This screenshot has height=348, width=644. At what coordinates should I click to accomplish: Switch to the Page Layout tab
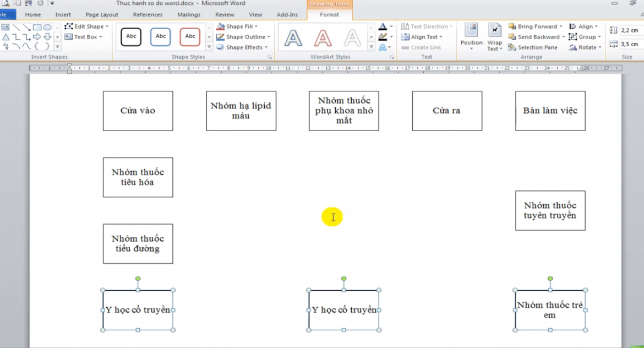coord(102,15)
